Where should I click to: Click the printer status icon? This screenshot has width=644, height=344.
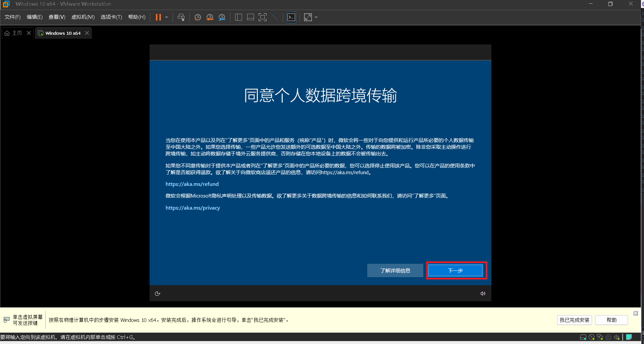[x=608, y=337]
